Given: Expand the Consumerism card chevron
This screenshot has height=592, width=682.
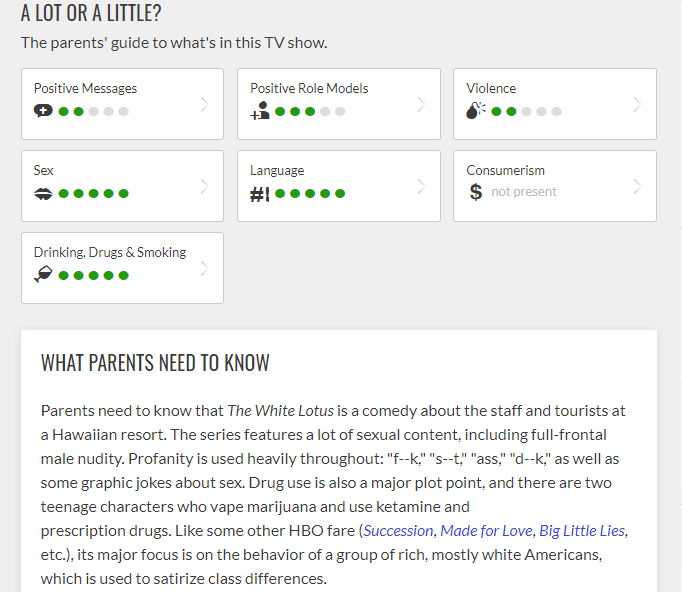Looking at the screenshot, I should point(637,187).
